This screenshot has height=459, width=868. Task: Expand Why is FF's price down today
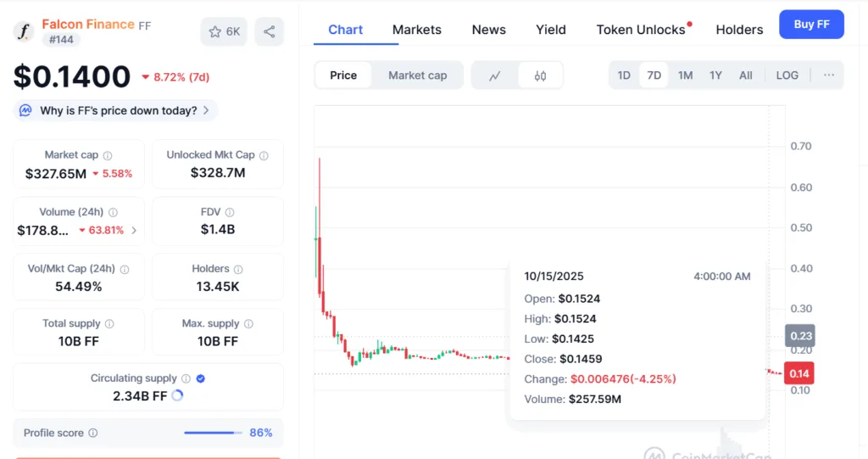click(115, 110)
